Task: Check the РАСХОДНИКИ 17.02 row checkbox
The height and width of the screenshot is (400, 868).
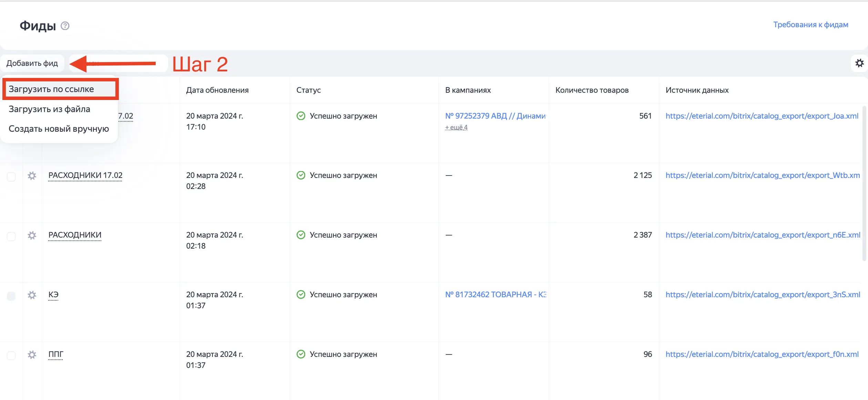Action: click(11, 177)
